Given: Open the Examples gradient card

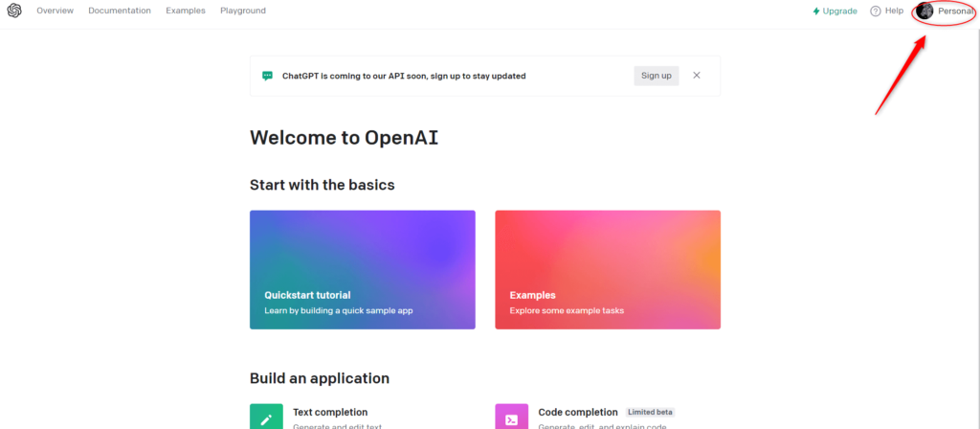Looking at the screenshot, I should 608,269.
